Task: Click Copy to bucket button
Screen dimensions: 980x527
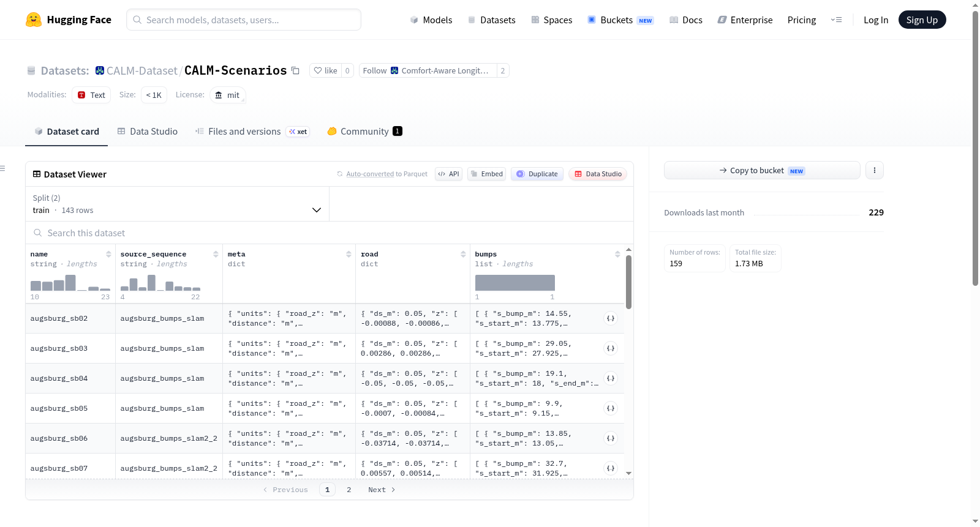Action: [x=762, y=170]
